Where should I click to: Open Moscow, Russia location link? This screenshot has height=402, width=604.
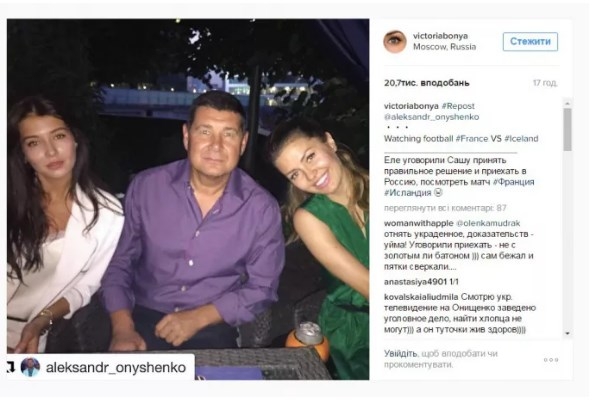(445, 47)
